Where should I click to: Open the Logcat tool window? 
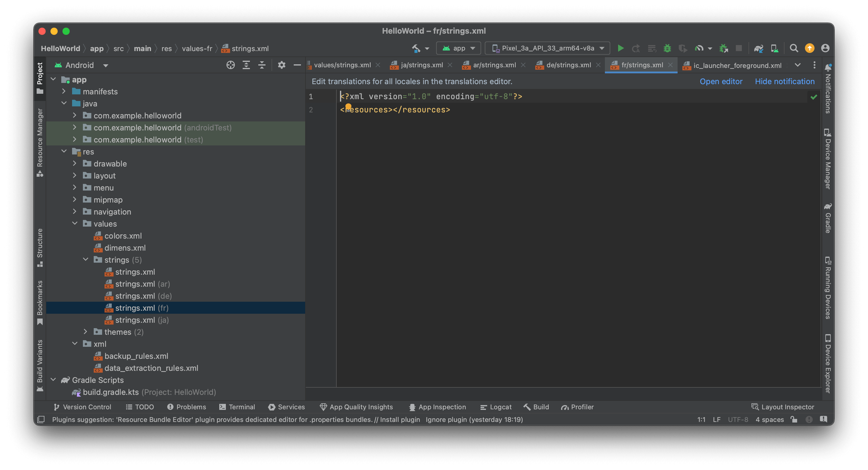pyautogui.click(x=496, y=407)
